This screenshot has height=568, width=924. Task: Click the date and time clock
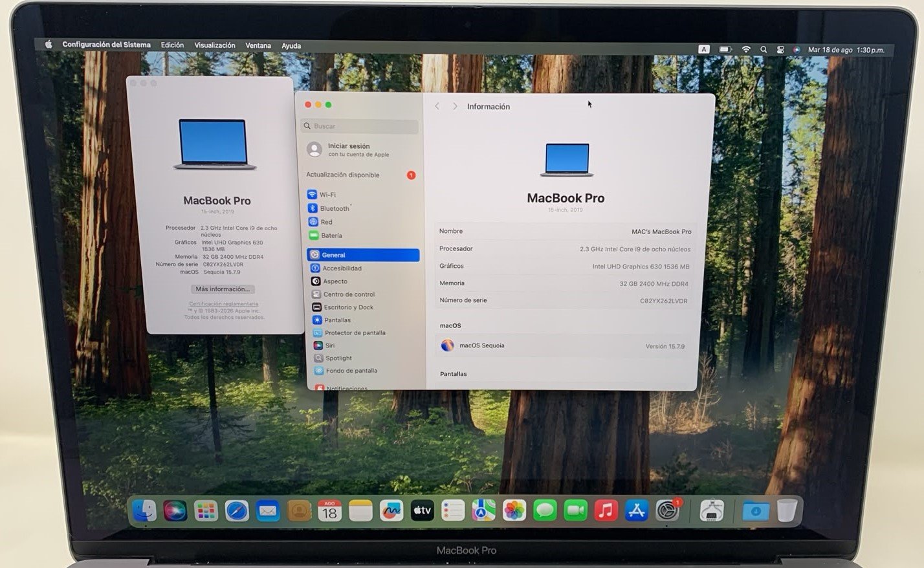pyautogui.click(x=846, y=50)
